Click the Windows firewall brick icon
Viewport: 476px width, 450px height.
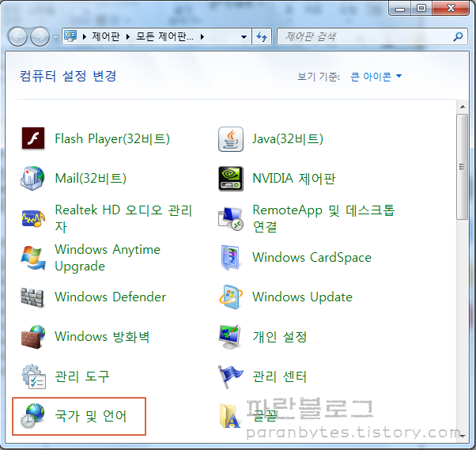[x=33, y=337]
